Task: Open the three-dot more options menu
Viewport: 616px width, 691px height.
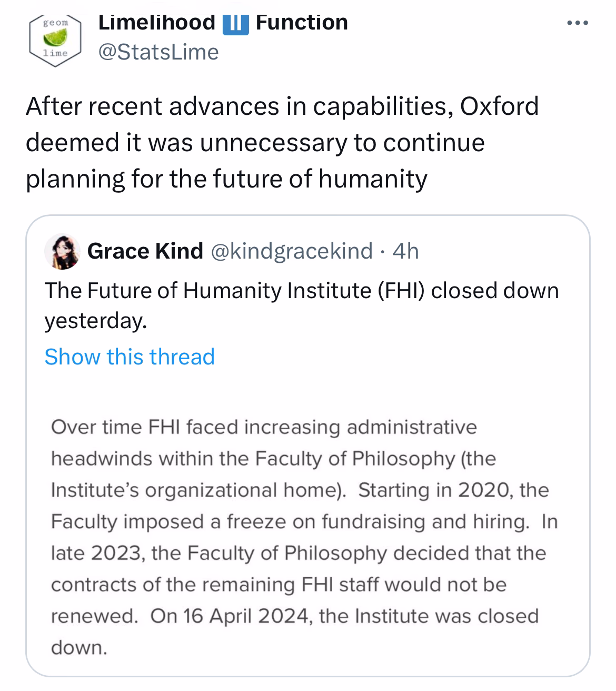Action: pos(578,23)
